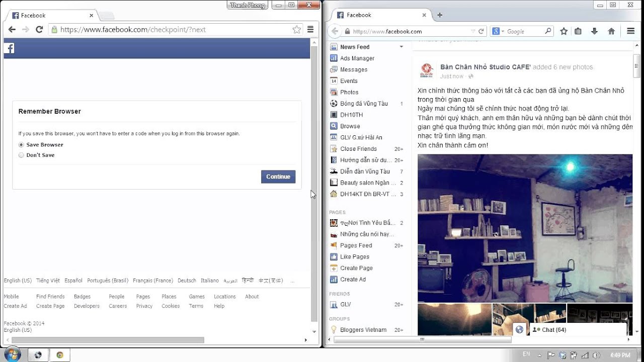Image resolution: width=644 pixels, height=362 pixels.
Task: Open Bàn Chân Nhỏ Studio CAFE' page link
Action: 486,67
